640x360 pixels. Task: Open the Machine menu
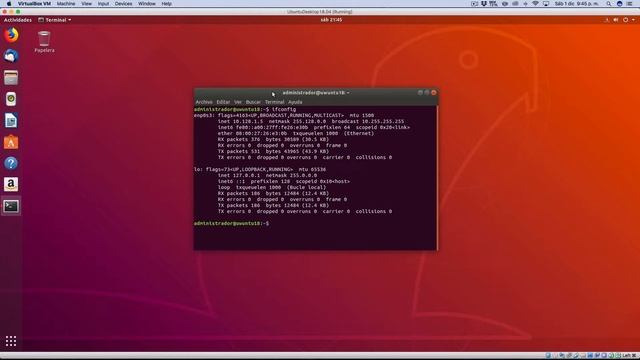pyautogui.click(x=66, y=4)
